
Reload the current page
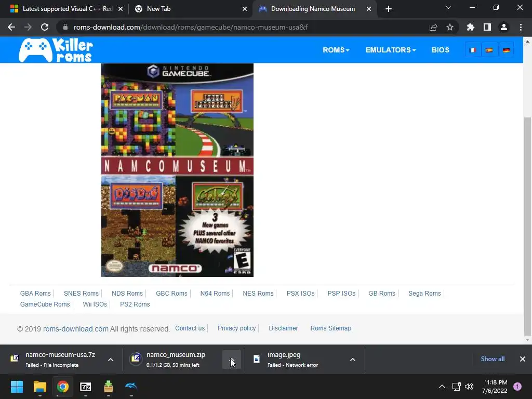coord(45,27)
